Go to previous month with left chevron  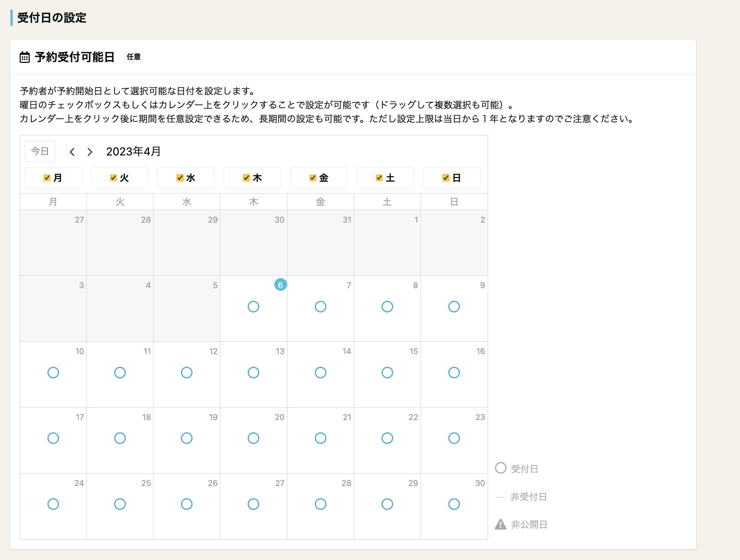point(73,152)
